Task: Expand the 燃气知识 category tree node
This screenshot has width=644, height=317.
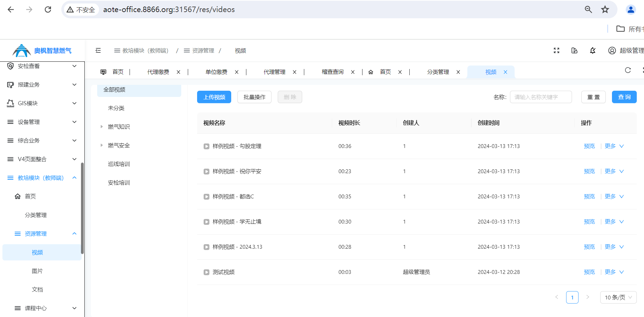Action: point(102,127)
